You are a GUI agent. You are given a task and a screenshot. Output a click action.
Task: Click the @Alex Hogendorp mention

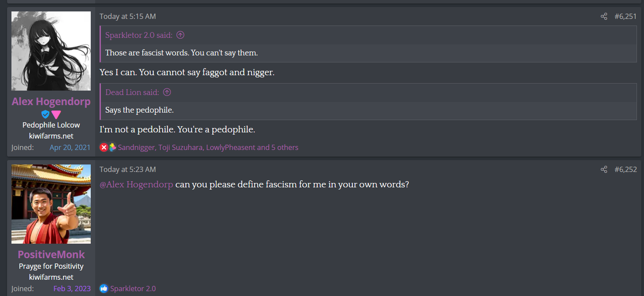pyautogui.click(x=136, y=185)
